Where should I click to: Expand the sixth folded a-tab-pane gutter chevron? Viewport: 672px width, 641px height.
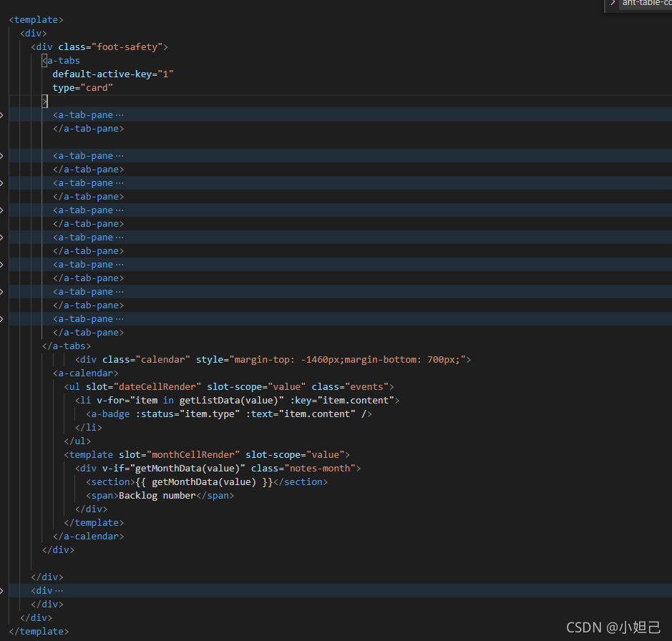pos(1,265)
